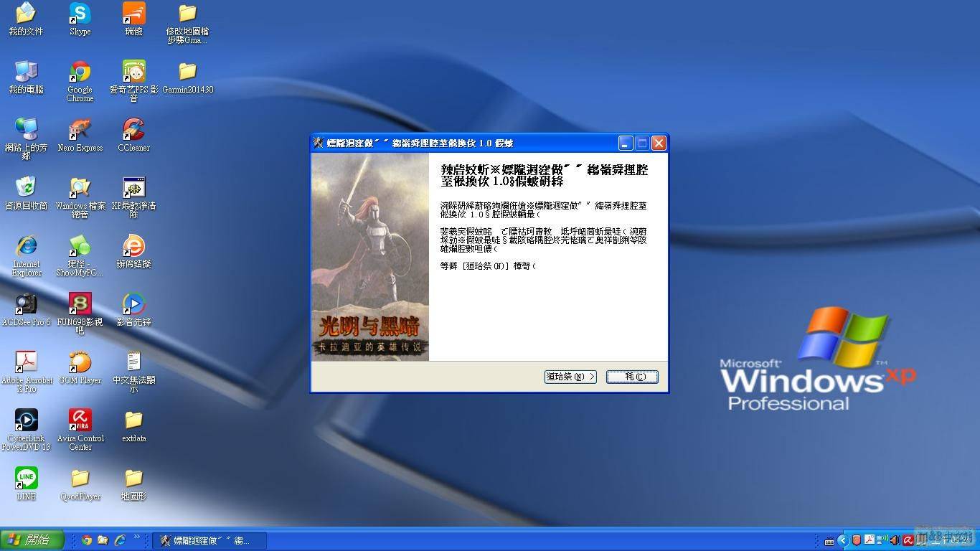Launch ACDSee Pro 6
The width and height of the screenshot is (980, 551).
(26, 309)
